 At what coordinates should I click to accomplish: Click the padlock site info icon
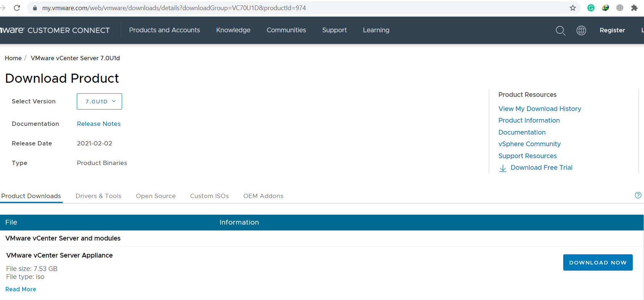[x=35, y=8]
